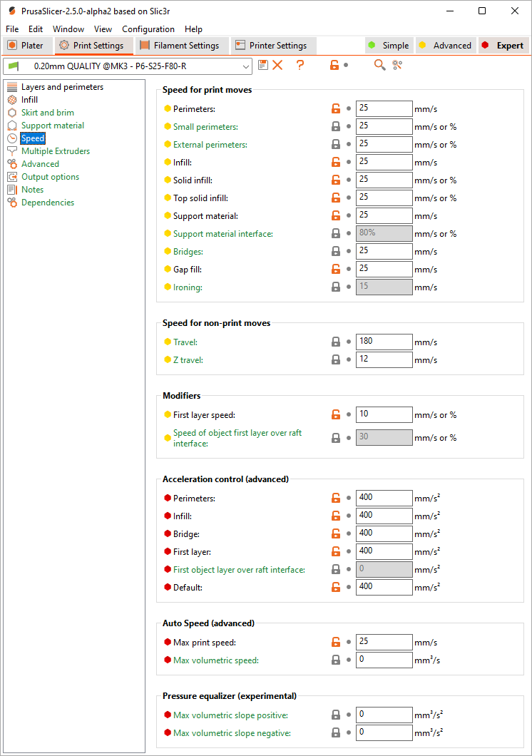The height and width of the screenshot is (756, 532).
Task: Reset First layer speed lock icon
Action: 336,414
